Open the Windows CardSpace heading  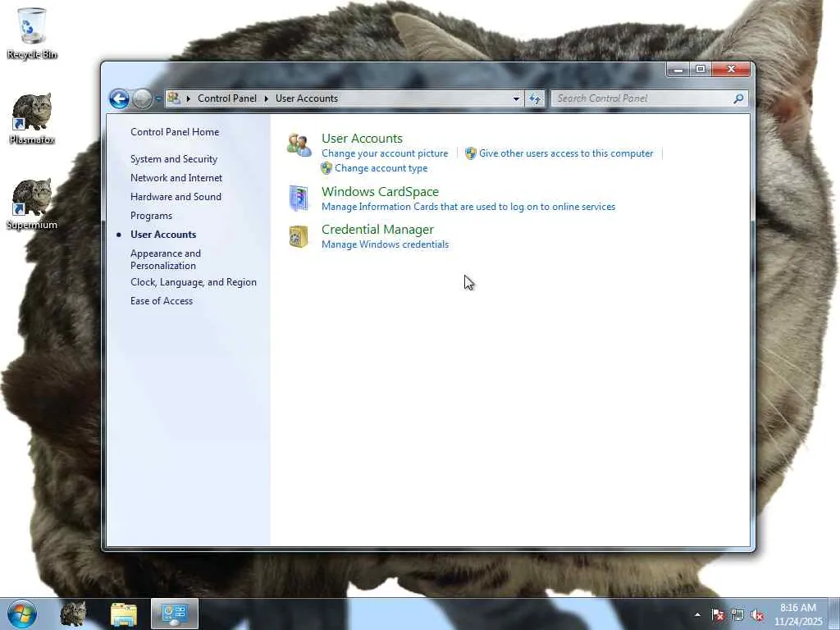(x=380, y=192)
